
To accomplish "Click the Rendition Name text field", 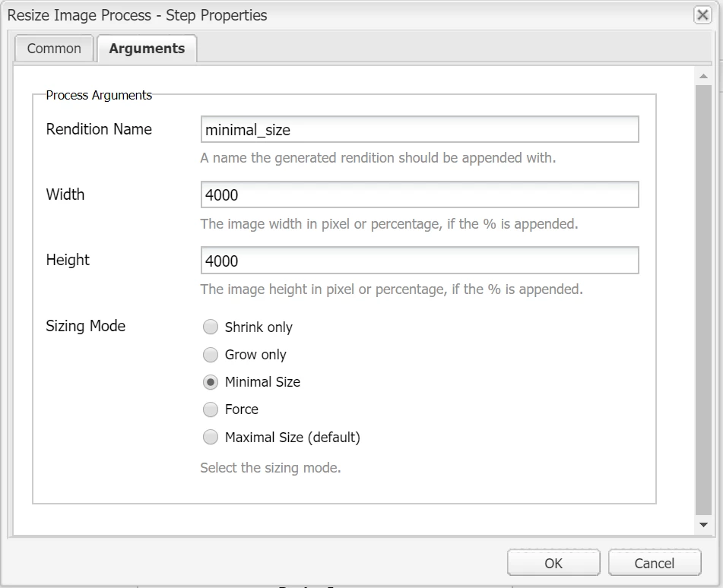I will pyautogui.click(x=419, y=130).
